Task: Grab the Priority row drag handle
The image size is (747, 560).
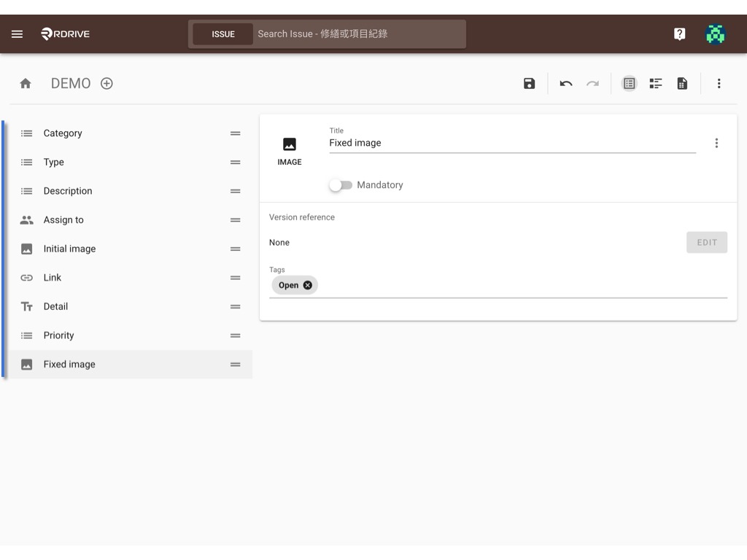Action: coord(236,335)
